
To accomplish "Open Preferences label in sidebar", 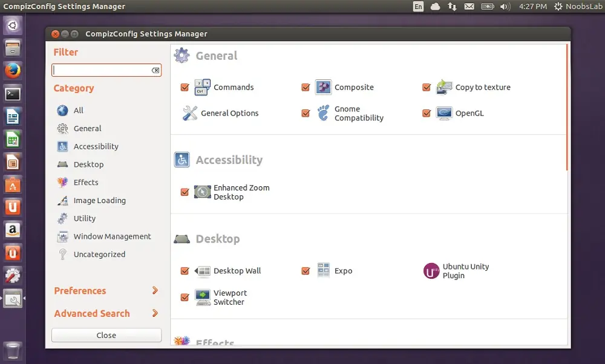I will tap(80, 291).
